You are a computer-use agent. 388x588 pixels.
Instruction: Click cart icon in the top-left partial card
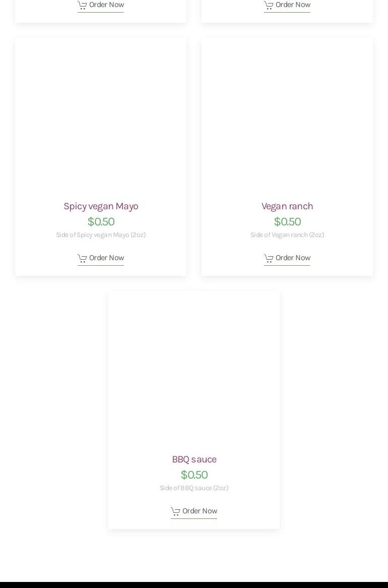tap(82, 5)
